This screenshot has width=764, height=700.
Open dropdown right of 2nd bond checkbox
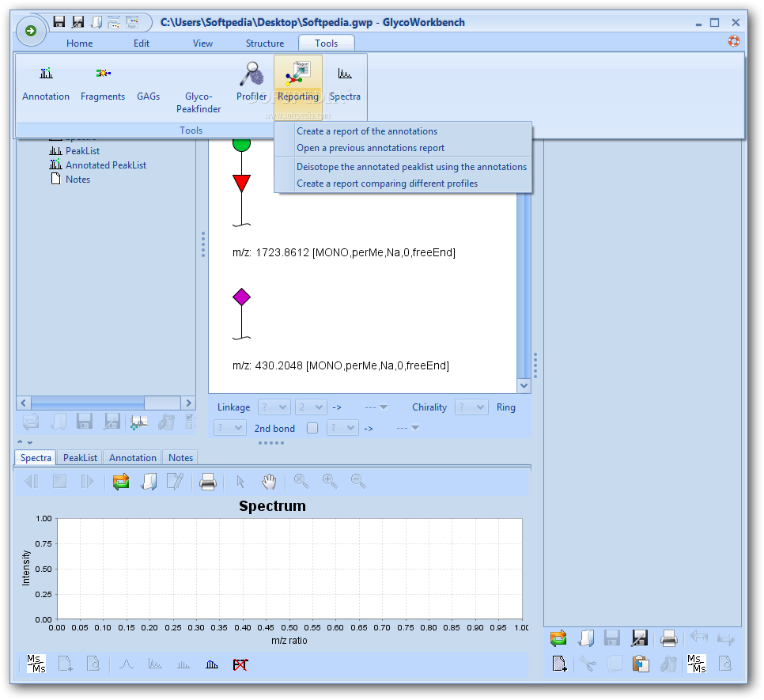[342, 428]
